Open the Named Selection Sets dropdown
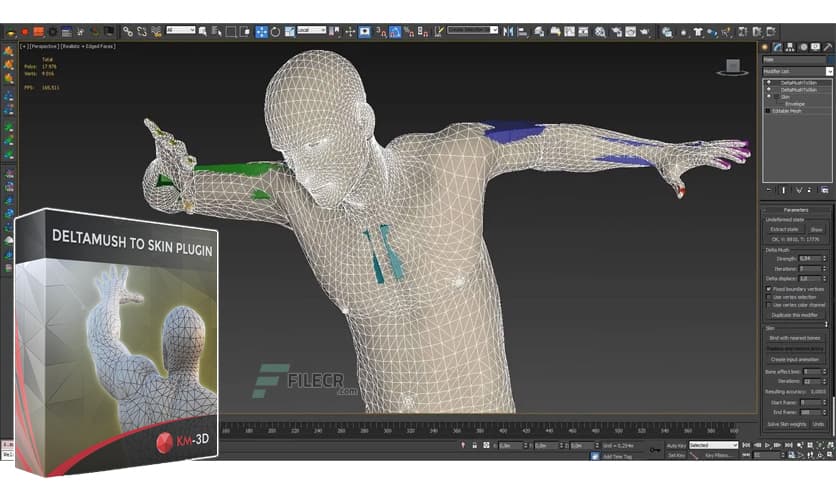The width and height of the screenshot is (836, 484). (472, 30)
